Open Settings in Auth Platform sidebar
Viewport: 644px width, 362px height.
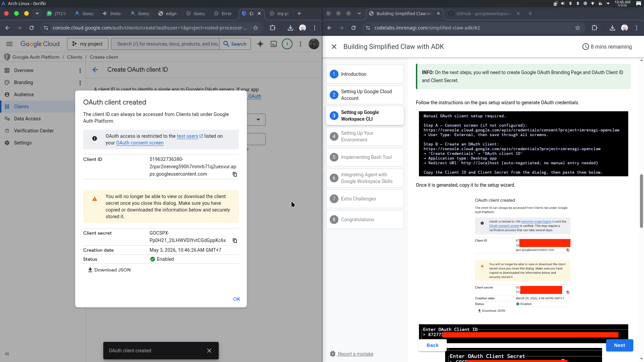click(23, 143)
